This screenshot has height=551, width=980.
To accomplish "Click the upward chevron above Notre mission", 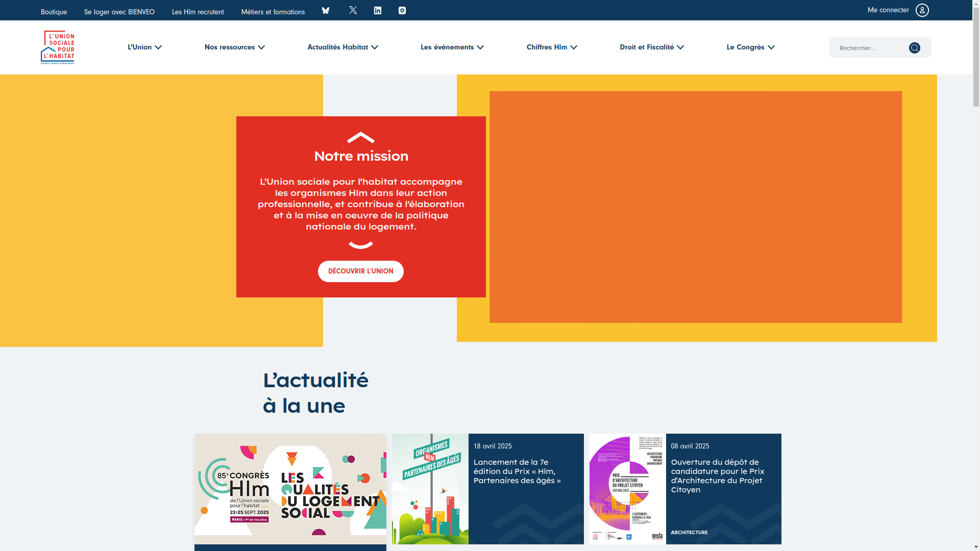I will [x=361, y=137].
